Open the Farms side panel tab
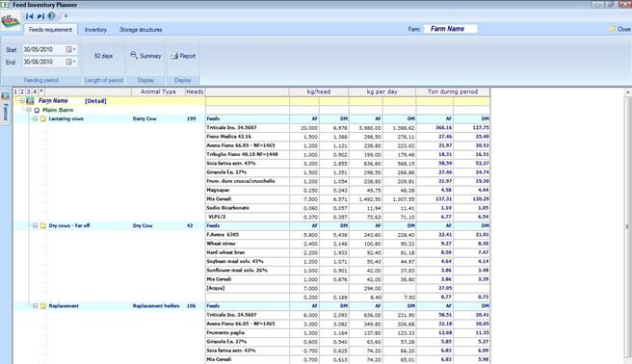This screenshot has height=364, width=632. 6,106
